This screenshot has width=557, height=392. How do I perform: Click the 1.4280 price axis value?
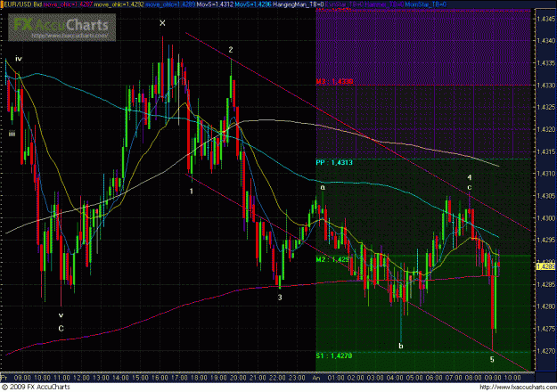(546, 306)
